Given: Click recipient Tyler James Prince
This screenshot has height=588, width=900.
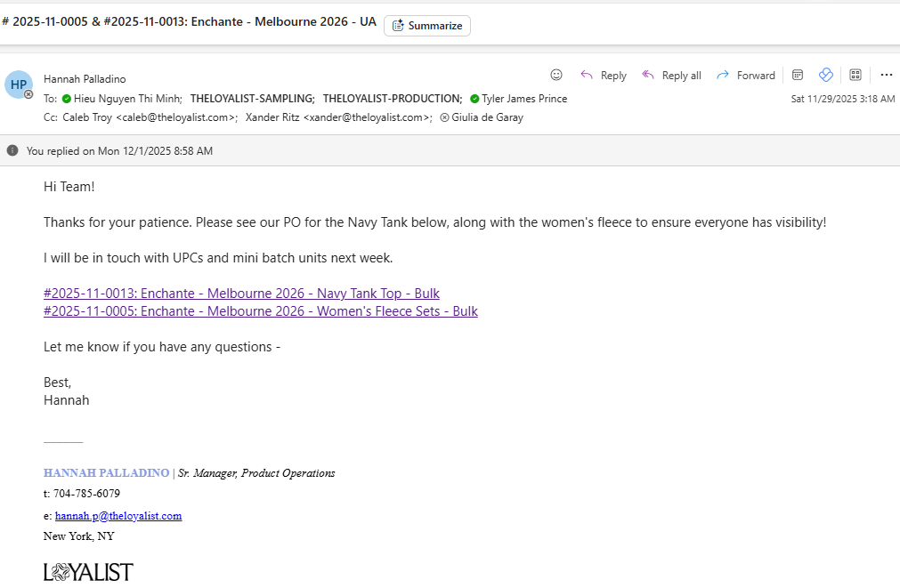Looking at the screenshot, I should click(523, 99).
